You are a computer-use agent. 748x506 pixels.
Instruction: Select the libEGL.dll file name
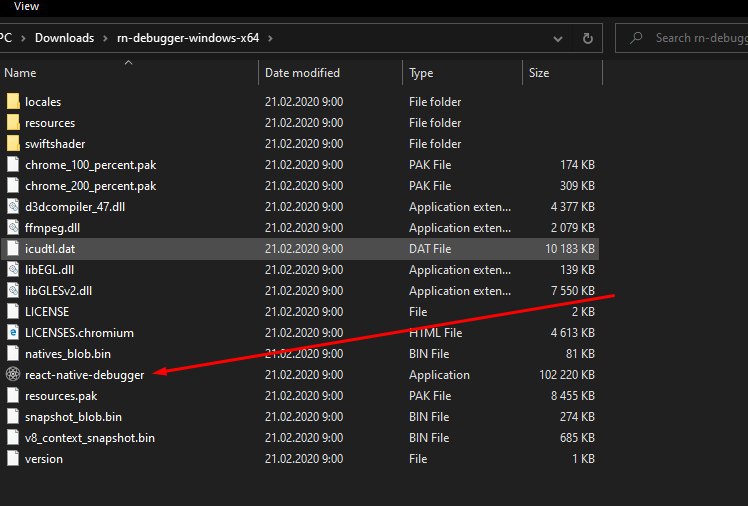pyautogui.click(x=49, y=269)
